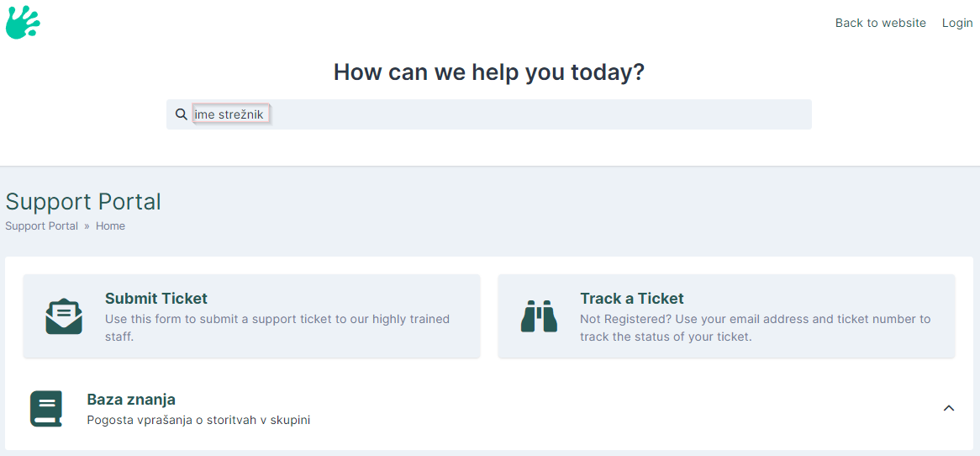
Task: Click the 'How can we help you today?' heading
Action: (489, 72)
